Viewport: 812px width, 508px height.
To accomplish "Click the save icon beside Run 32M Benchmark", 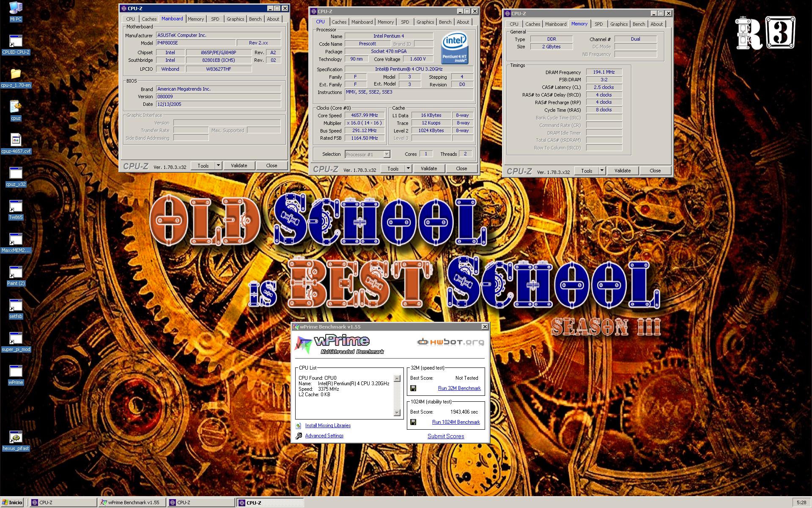I will [413, 388].
